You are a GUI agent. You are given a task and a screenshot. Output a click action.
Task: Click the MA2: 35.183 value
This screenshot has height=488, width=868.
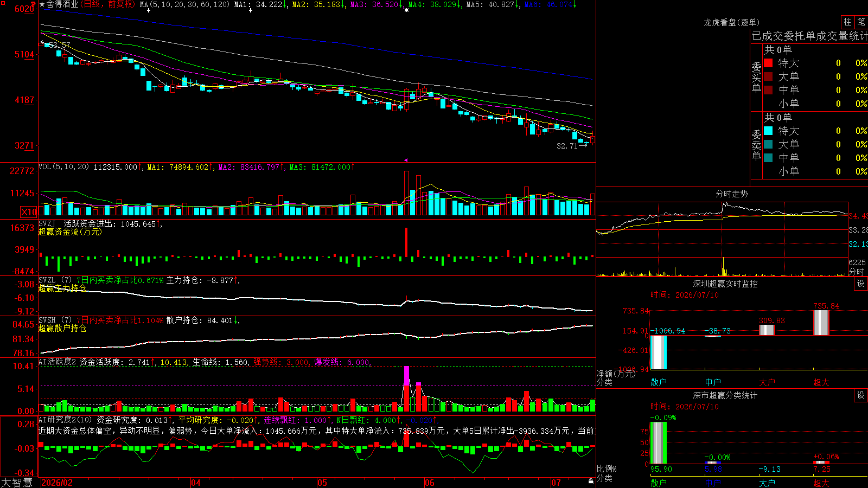click(318, 4)
